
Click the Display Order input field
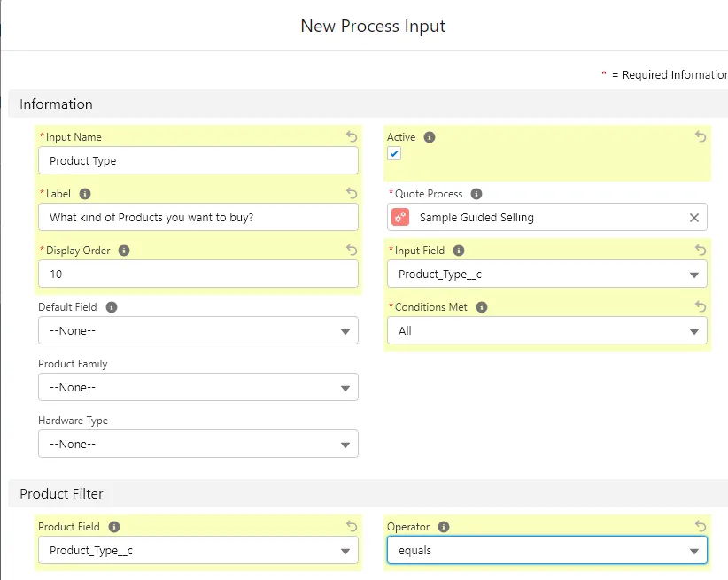coord(197,274)
